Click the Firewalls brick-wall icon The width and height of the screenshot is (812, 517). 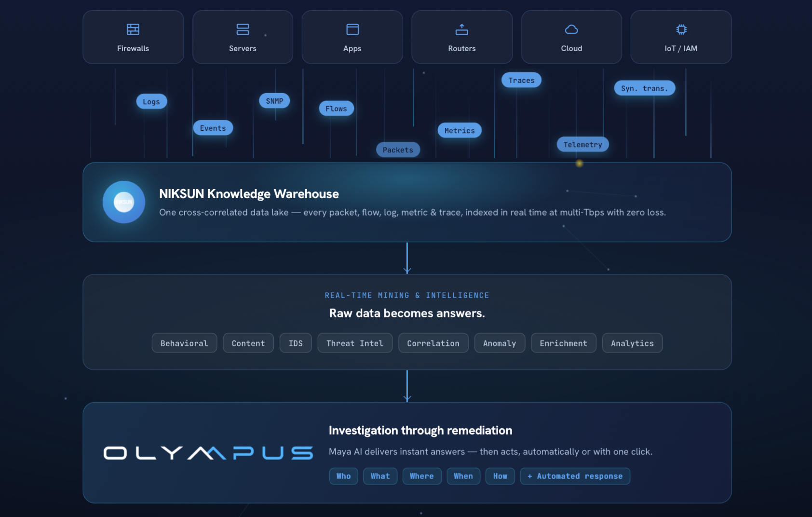pos(133,29)
